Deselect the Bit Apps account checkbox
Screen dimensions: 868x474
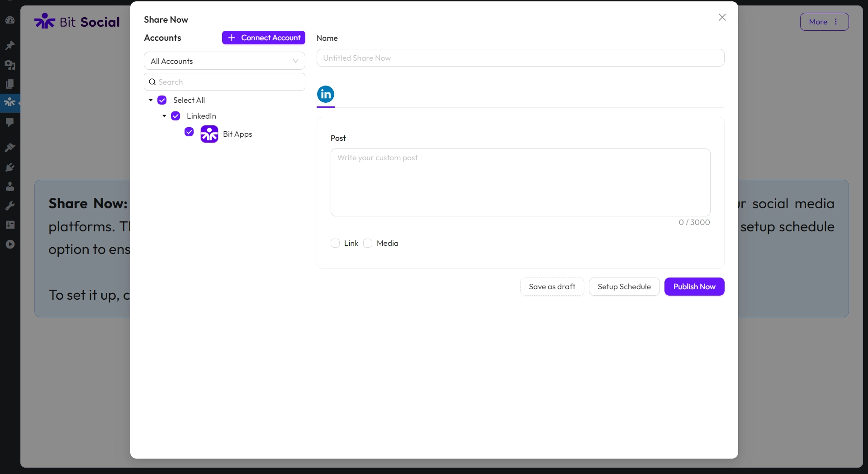pos(189,132)
